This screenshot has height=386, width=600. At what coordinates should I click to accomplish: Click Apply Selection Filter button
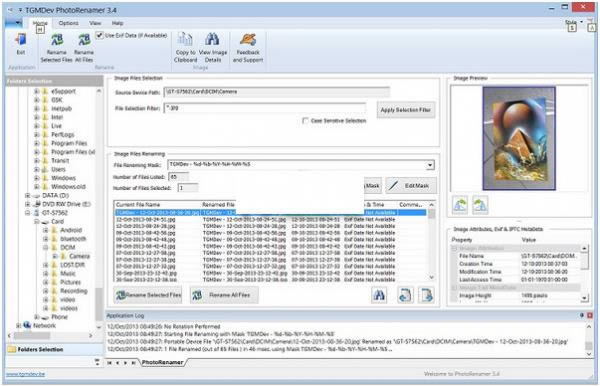tap(406, 110)
